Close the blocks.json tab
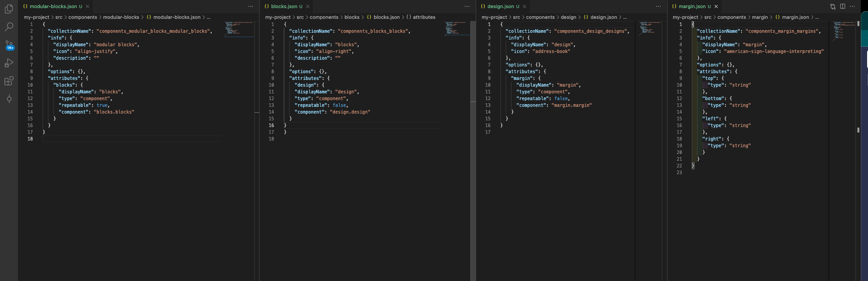 (x=308, y=6)
